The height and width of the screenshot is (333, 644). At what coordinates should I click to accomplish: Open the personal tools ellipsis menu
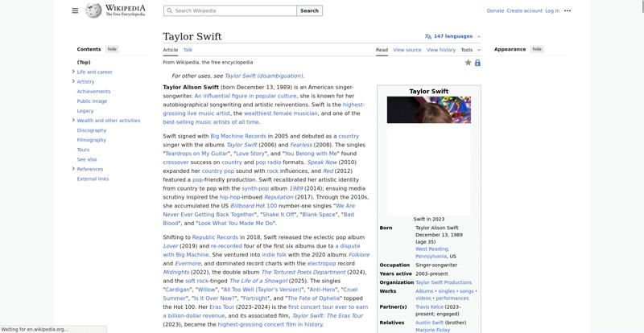(x=568, y=10)
